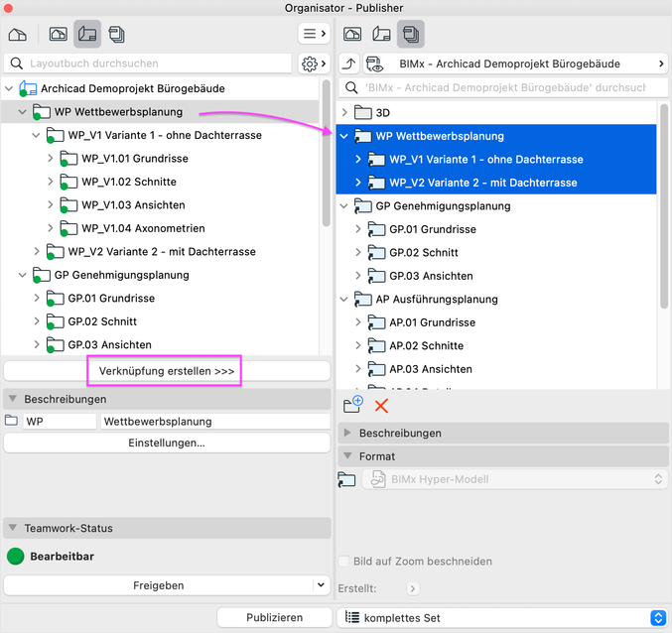Expand WP_V2 Variante 2 in left tree
The width and height of the screenshot is (672, 633).
(x=37, y=251)
